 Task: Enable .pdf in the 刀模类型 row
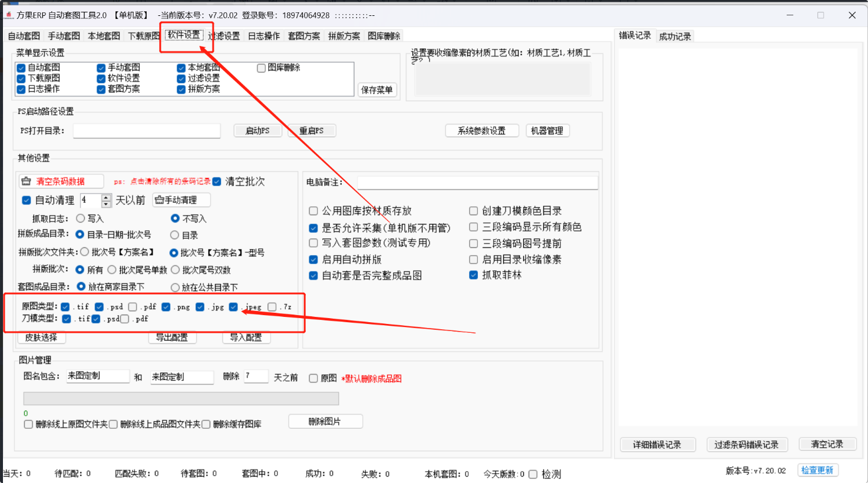tap(124, 319)
